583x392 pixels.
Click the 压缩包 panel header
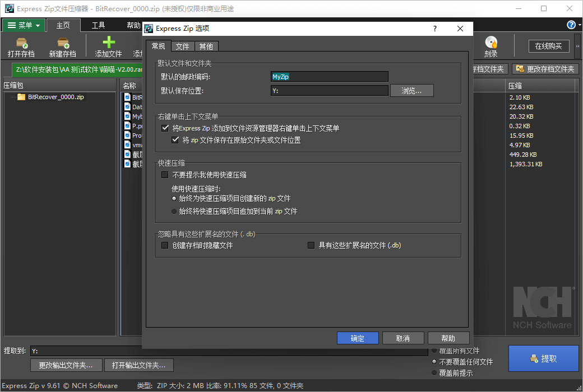pyautogui.click(x=59, y=86)
